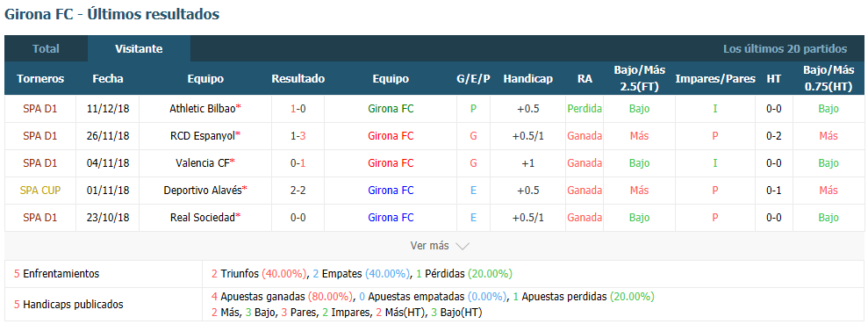Click the Impares/Pares column header

pos(715,79)
